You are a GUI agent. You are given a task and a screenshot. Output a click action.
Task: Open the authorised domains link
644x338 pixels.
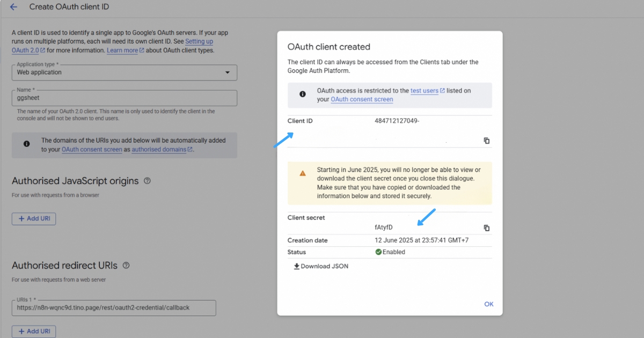coord(159,150)
